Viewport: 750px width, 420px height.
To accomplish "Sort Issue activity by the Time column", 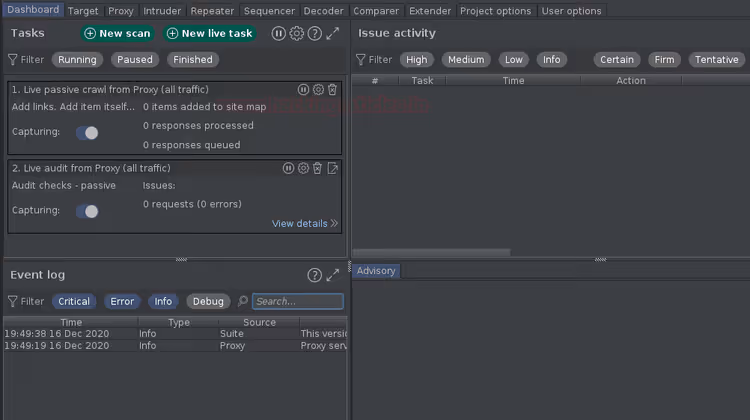I will (513, 80).
